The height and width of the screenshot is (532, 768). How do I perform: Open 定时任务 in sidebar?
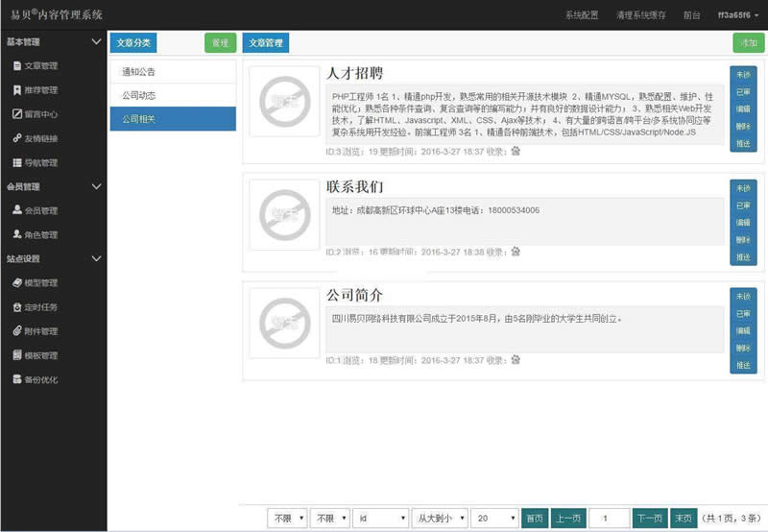[40, 307]
